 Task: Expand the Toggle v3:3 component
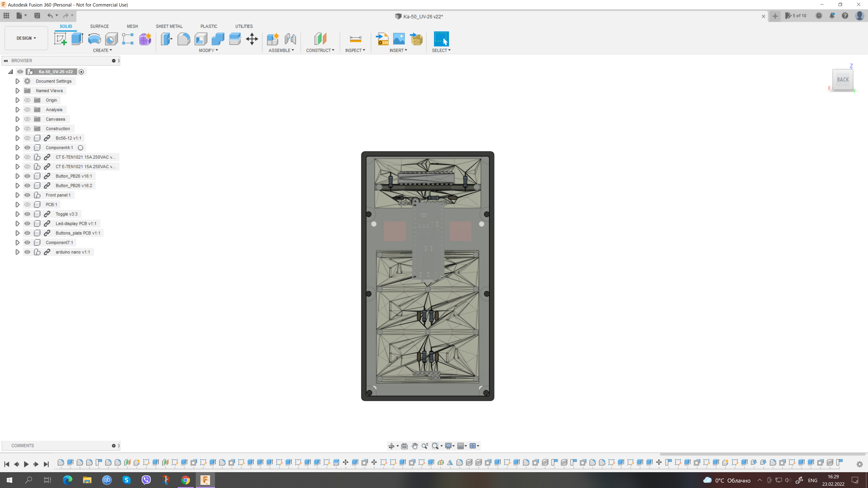[18, 214]
